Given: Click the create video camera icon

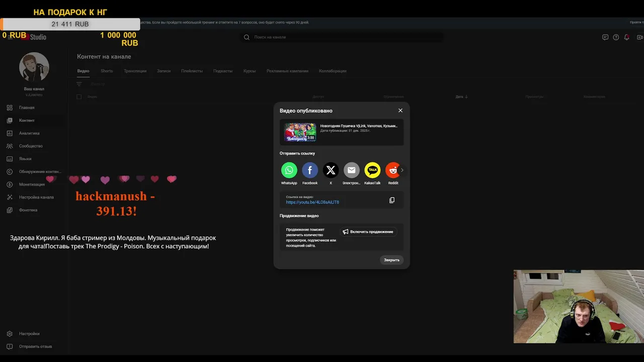Looking at the screenshot, I should [640, 37].
